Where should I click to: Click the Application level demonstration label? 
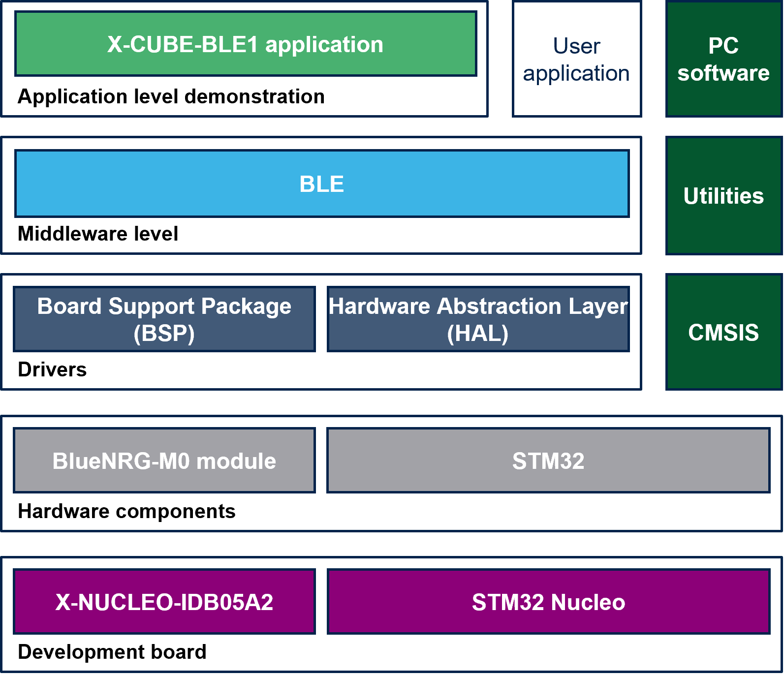(171, 96)
